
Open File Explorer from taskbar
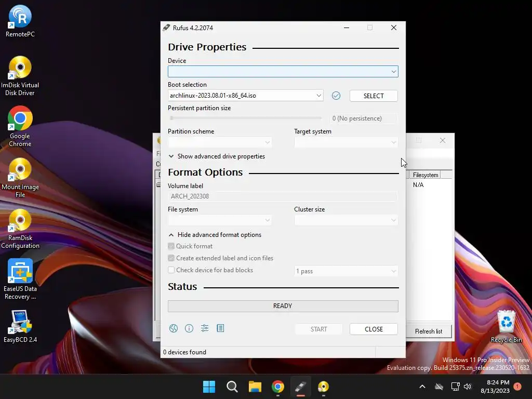[255, 387]
